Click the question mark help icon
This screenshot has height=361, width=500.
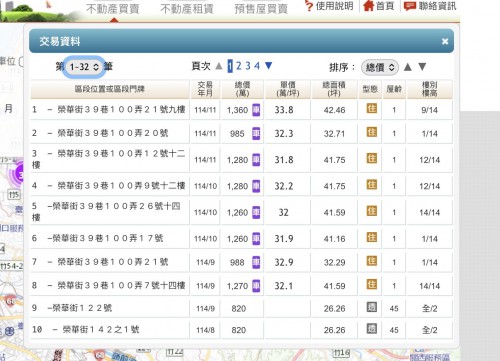coord(309,6)
